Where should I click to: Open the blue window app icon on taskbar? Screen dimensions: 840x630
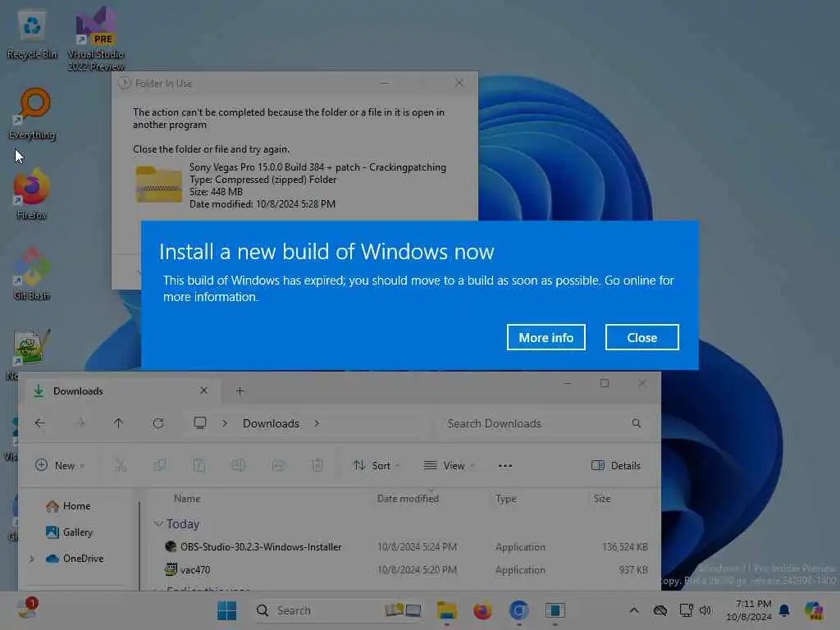[555, 610]
